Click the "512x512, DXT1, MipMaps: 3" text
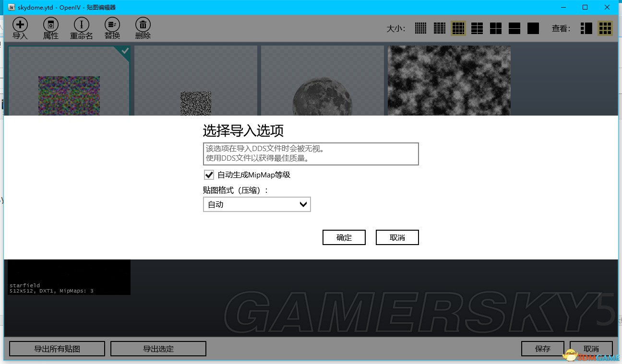Screen dimensions: 622x364 51,291
